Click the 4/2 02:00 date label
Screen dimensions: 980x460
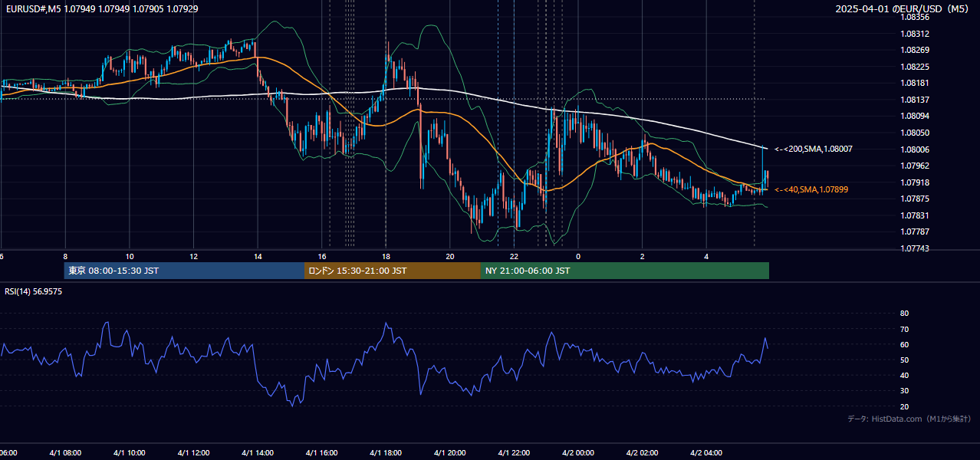[642, 453]
